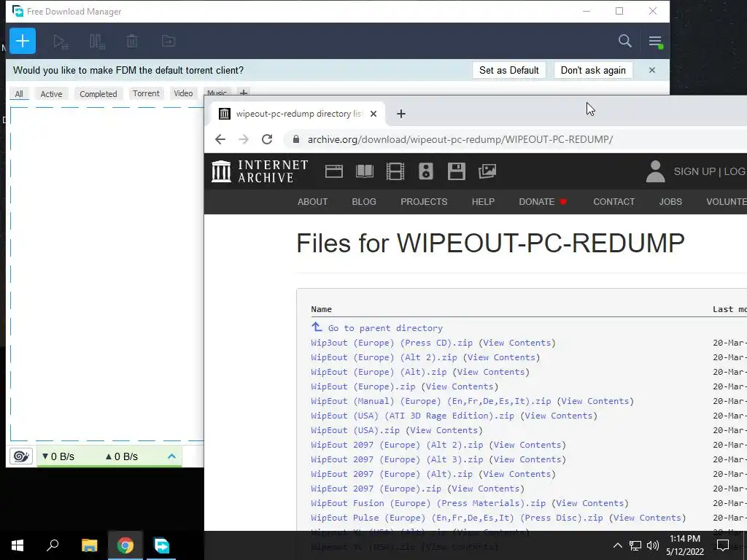Select the Completed filter tab

(98, 94)
